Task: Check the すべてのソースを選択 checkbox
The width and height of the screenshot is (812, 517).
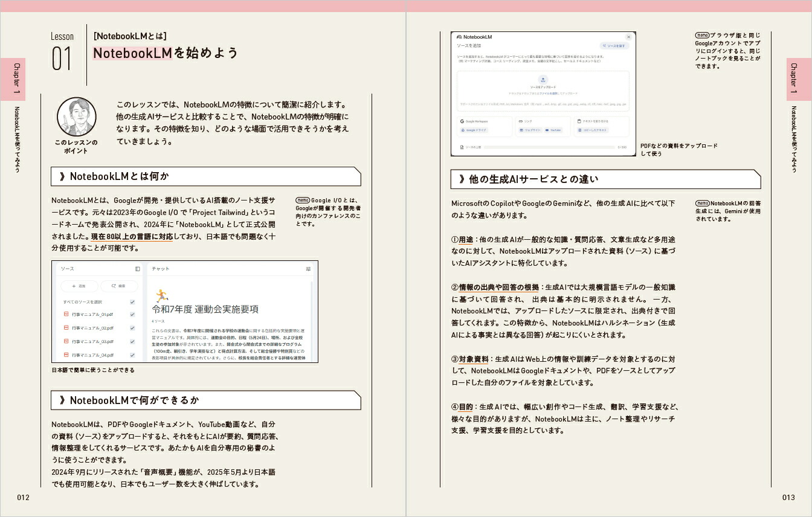Action: coord(132,302)
